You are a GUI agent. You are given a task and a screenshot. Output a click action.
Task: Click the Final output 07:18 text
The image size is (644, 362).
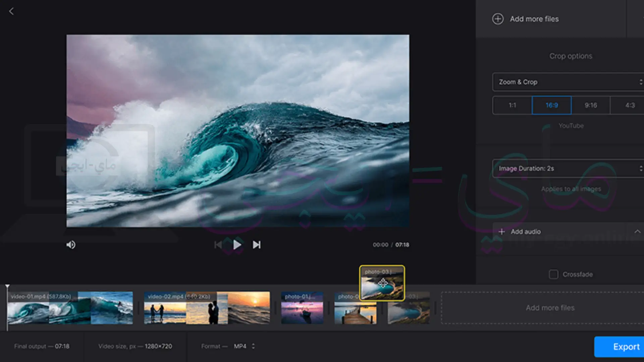click(x=42, y=346)
